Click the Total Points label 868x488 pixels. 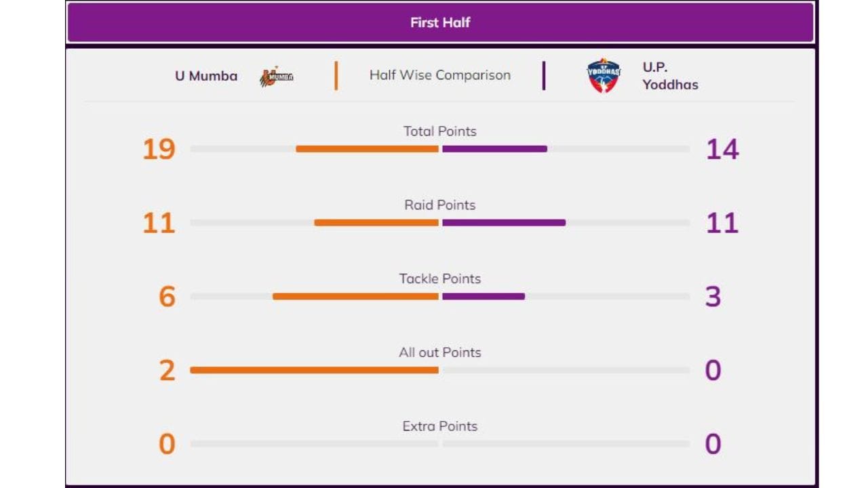440,131
